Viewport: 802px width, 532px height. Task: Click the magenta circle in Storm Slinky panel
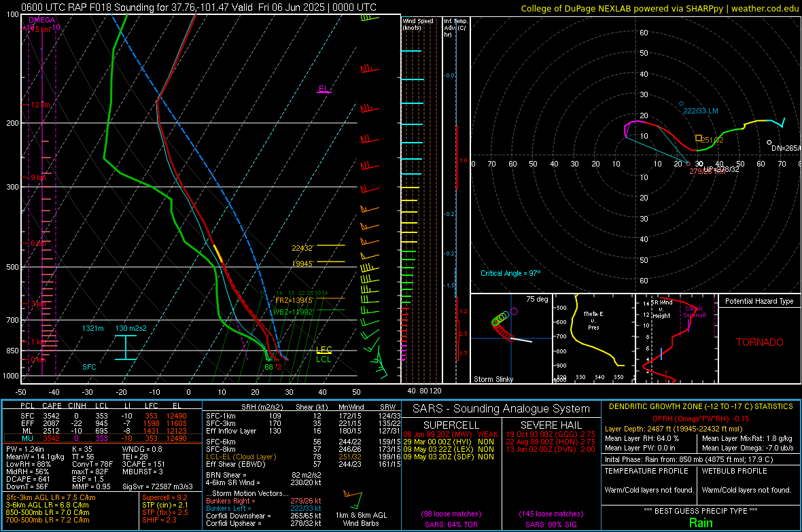coord(514,311)
